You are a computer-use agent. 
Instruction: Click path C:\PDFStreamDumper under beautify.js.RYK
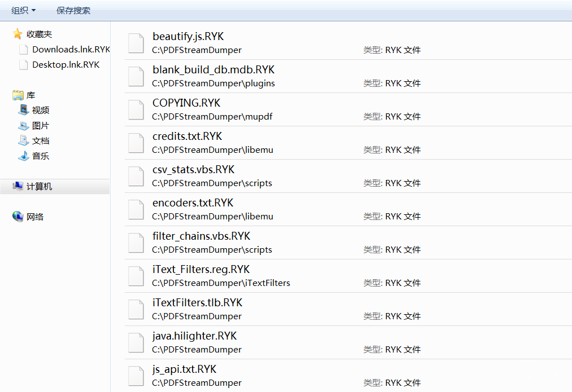click(x=197, y=50)
